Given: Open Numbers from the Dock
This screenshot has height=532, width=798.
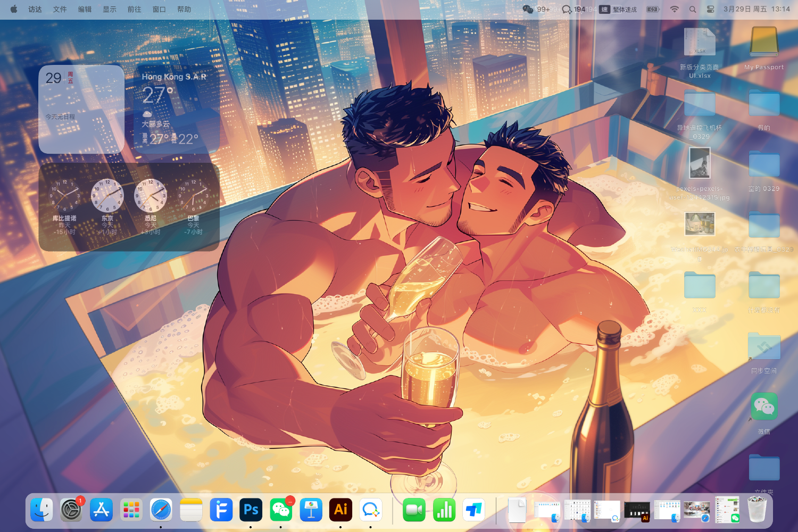Looking at the screenshot, I should (x=444, y=510).
